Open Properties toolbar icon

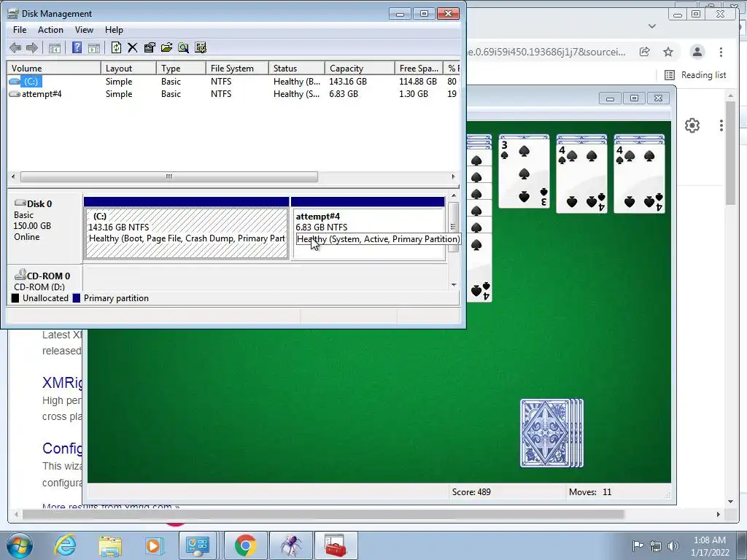click(x=150, y=47)
